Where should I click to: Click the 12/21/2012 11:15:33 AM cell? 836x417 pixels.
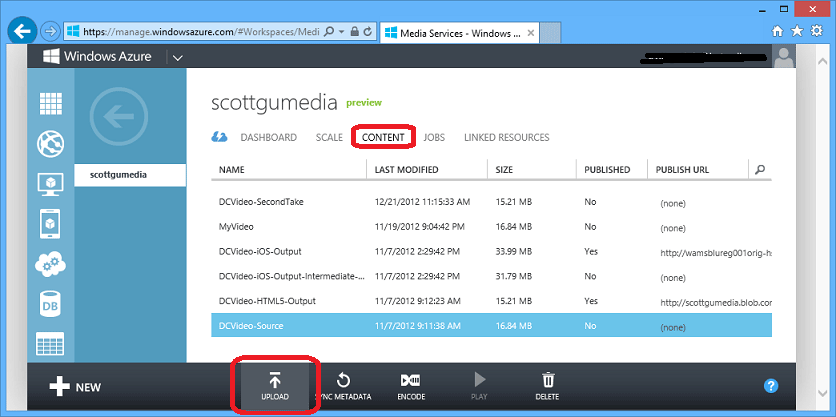(422, 202)
